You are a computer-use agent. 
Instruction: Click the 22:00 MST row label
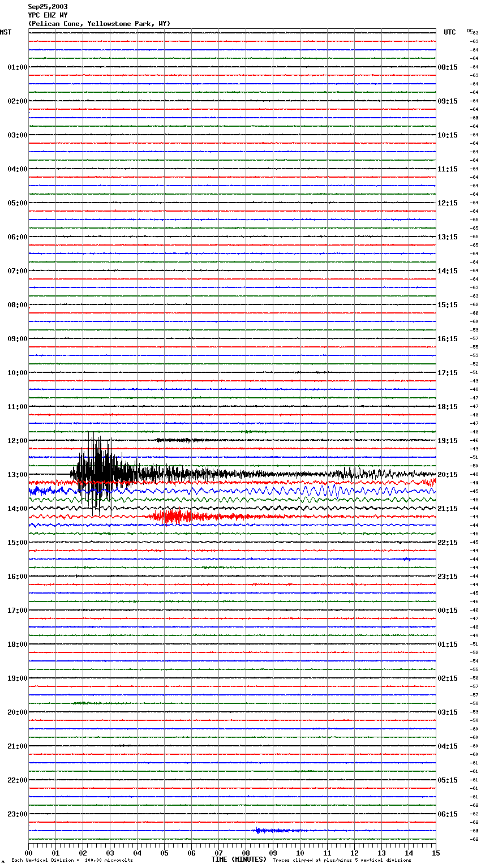17,780
